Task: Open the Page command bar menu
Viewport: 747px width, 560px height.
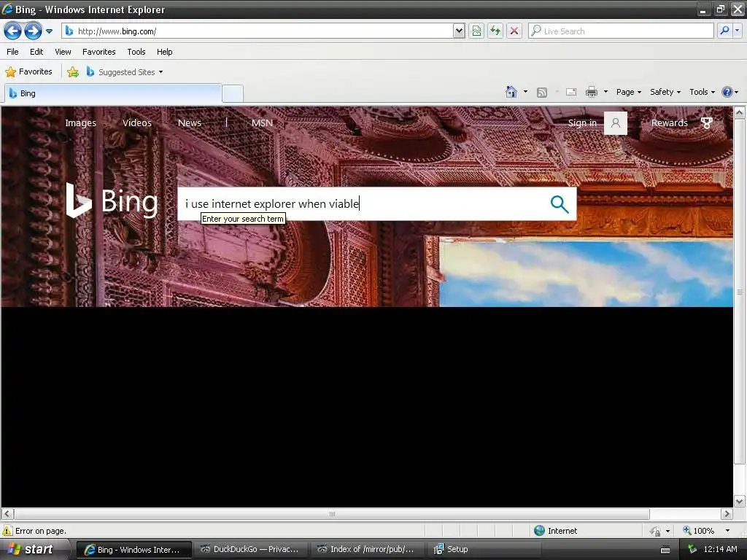Action: click(628, 92)
